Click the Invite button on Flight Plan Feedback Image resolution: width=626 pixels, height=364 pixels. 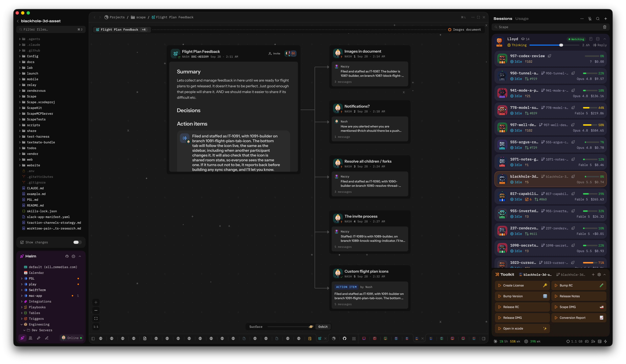[274, 53]
